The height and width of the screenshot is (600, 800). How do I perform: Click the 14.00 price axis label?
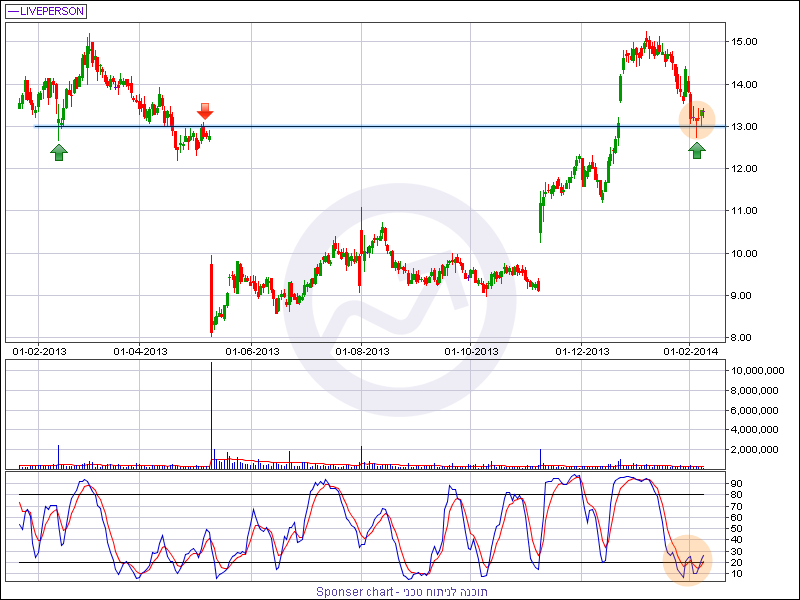pyautogui.click(x=743, y=85)
